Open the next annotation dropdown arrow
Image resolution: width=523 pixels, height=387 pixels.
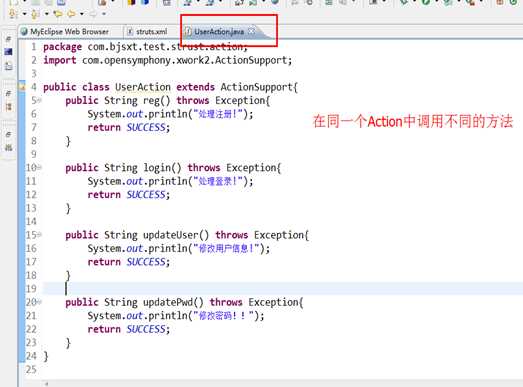click(24, 14)
